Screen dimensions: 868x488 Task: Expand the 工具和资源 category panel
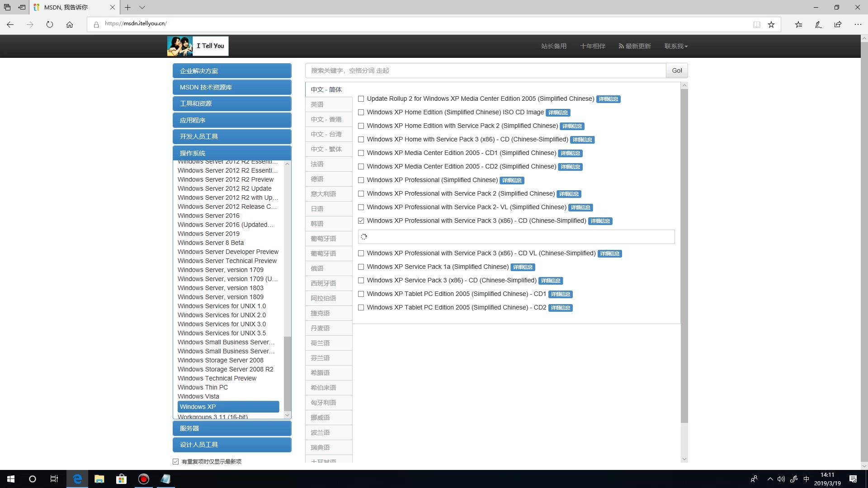(232, 103)
